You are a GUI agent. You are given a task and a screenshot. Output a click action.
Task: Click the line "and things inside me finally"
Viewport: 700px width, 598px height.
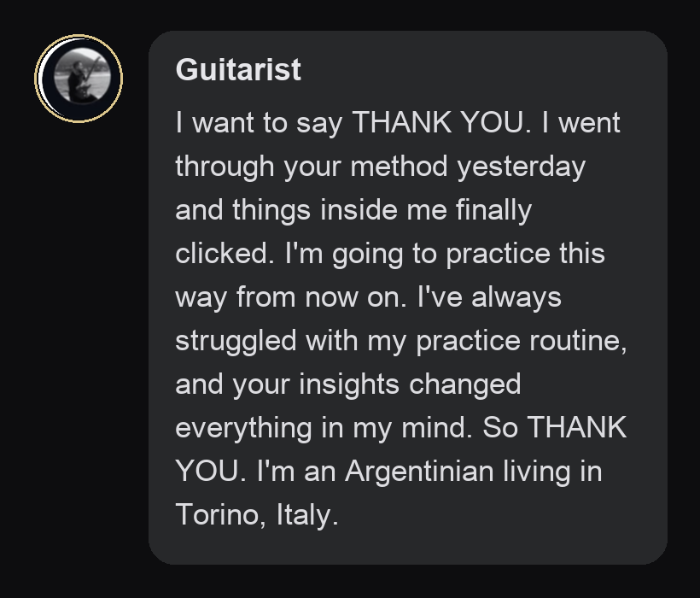click(353, 210)
